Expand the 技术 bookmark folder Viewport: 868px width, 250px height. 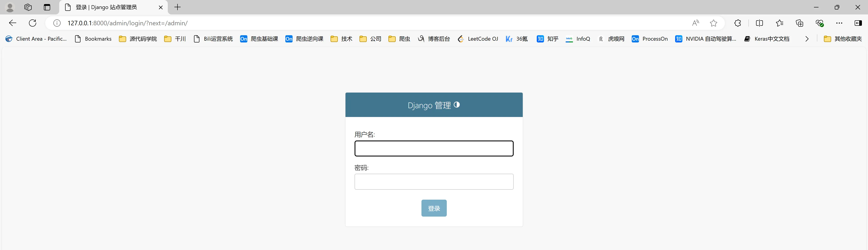click(x=341, y=39)
